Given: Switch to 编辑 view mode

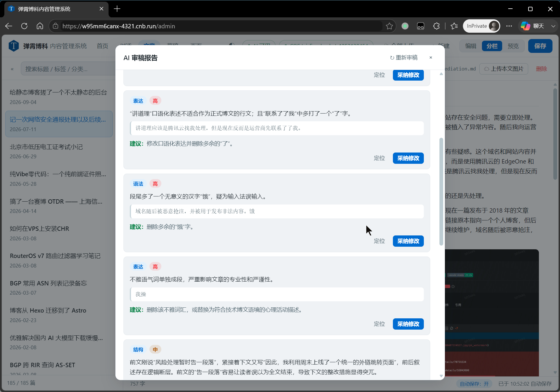Looking at the screenshot, I should tap(471, 46).
